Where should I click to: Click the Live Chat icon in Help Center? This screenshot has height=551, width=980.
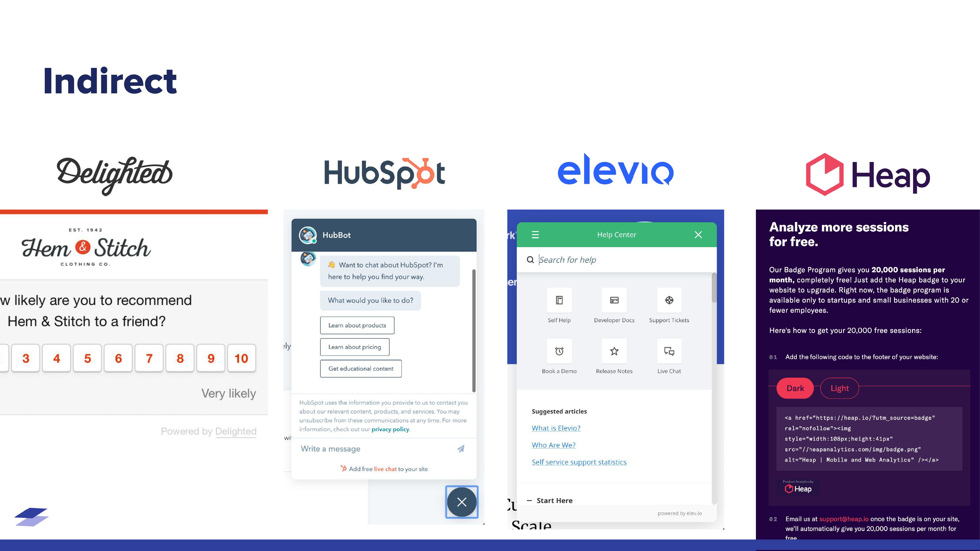coord(669,351)
